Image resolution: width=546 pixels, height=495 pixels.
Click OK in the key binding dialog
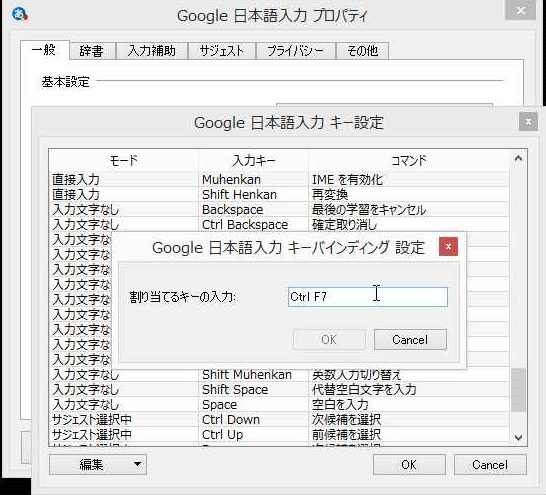point(329,339)
